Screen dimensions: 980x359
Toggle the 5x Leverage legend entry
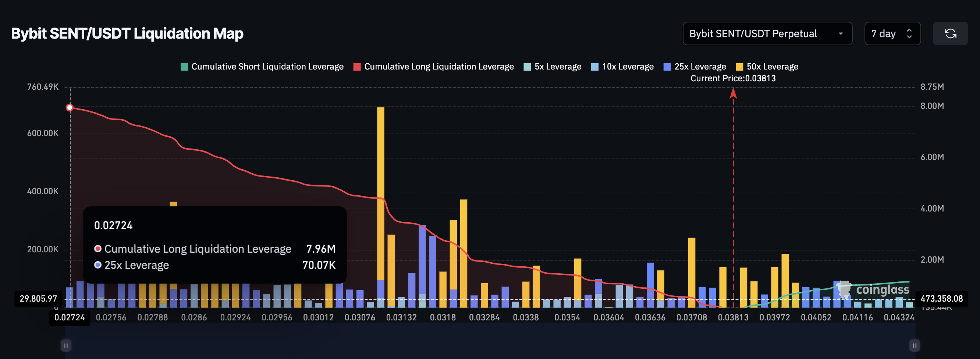point(552,66)
